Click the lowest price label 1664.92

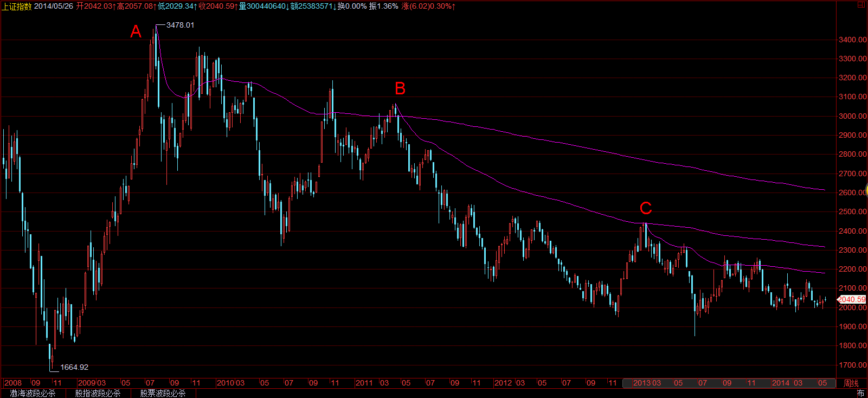click(x=74, y=367)
